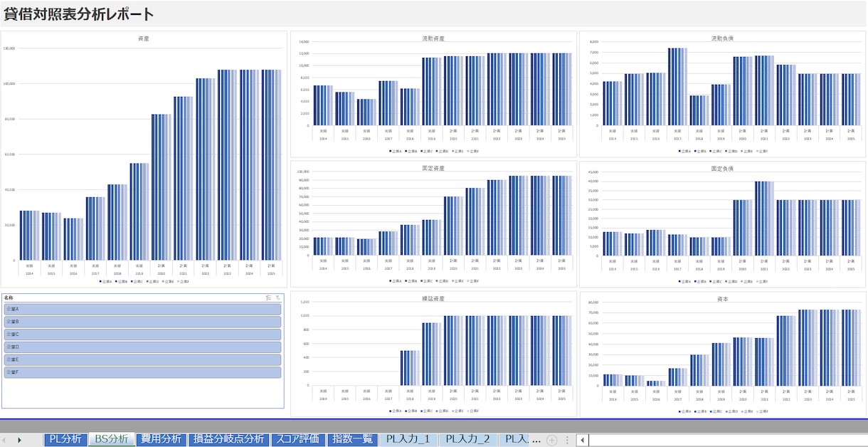Select 企業C in the 名称 slicer
Image resolution: width=868 pixels, height=447 pixels.
(x=142, y=335)
